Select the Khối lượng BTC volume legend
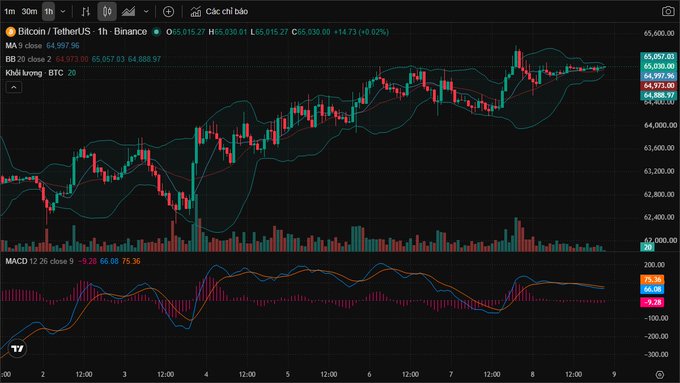This screenshot has width=680, height=383. click(34, 73)
